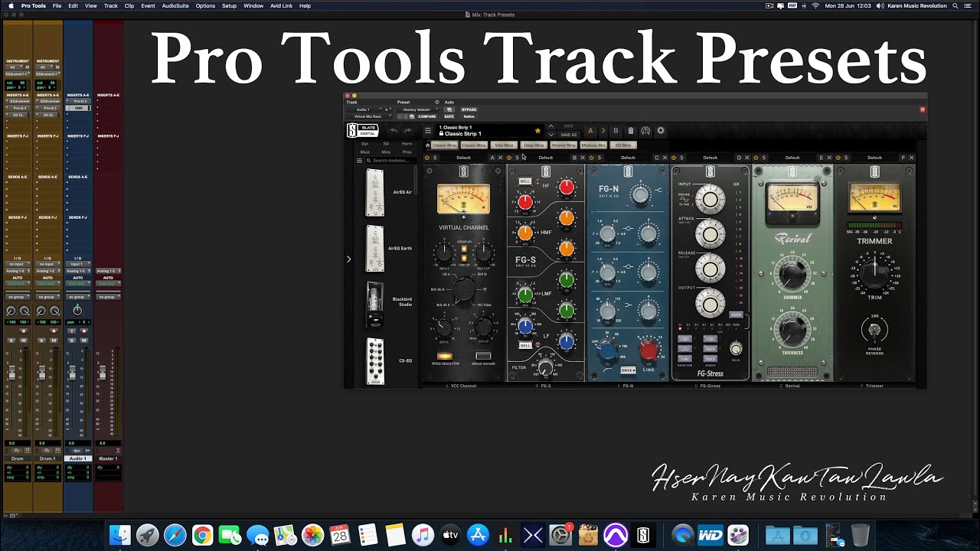Remove the Trimmer module with X
The width and height of the screenshot is (980, 551).
click(911, 158)
